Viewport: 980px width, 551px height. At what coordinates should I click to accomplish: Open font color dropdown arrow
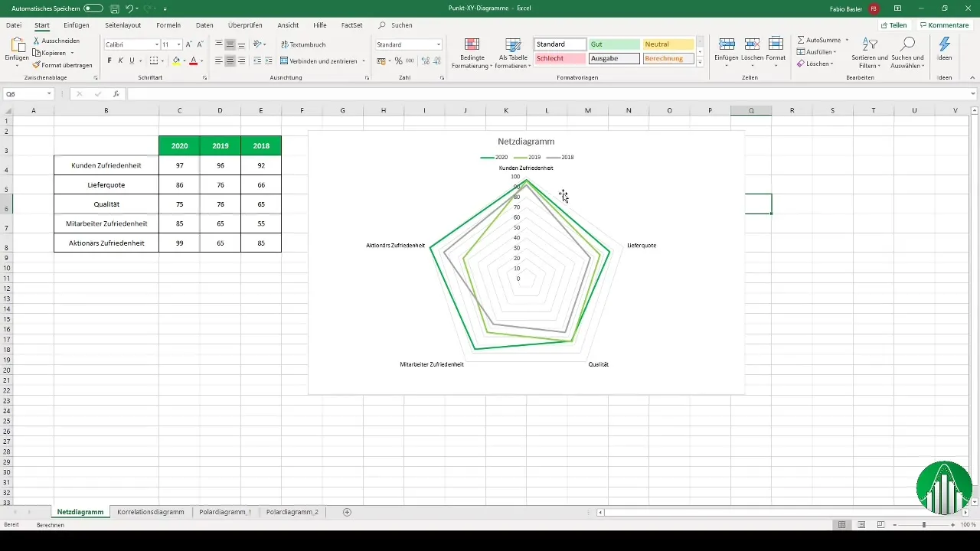pos(201,60)
